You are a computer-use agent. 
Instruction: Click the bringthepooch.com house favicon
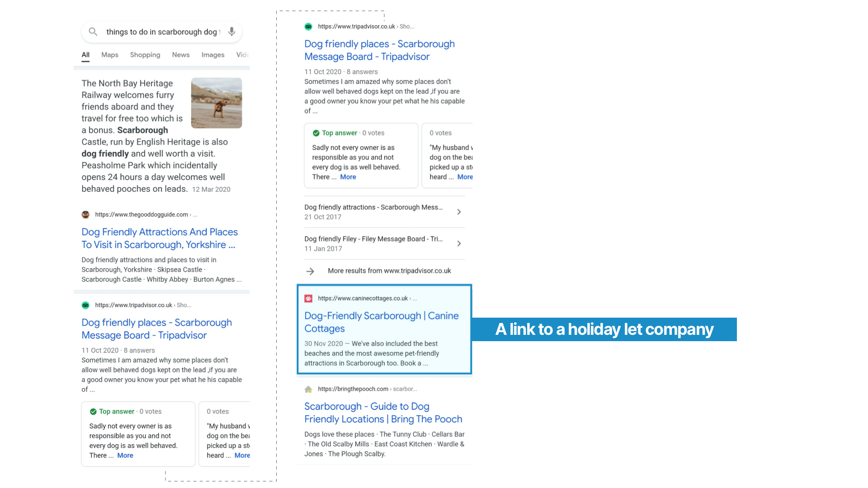[308, 389]
